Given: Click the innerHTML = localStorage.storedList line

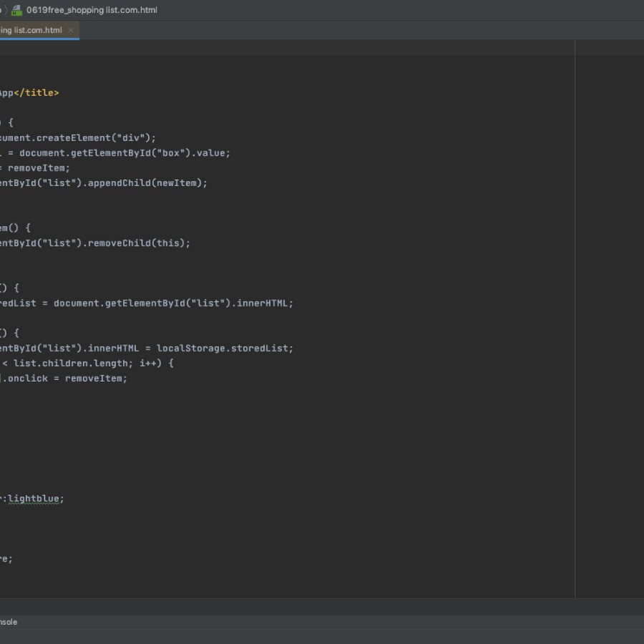Looking at the screenshot, I should tap(147, 348).
